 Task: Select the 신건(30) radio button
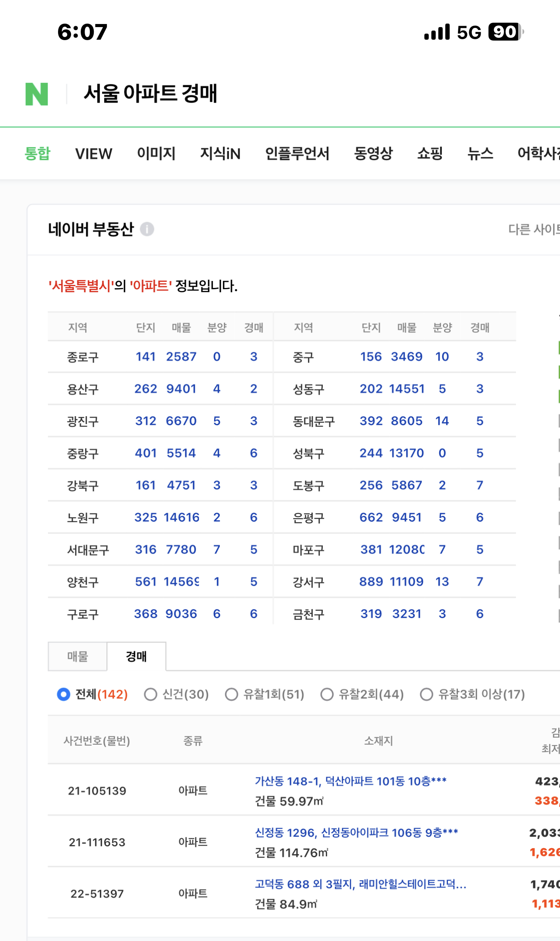(x=150, y=694)
